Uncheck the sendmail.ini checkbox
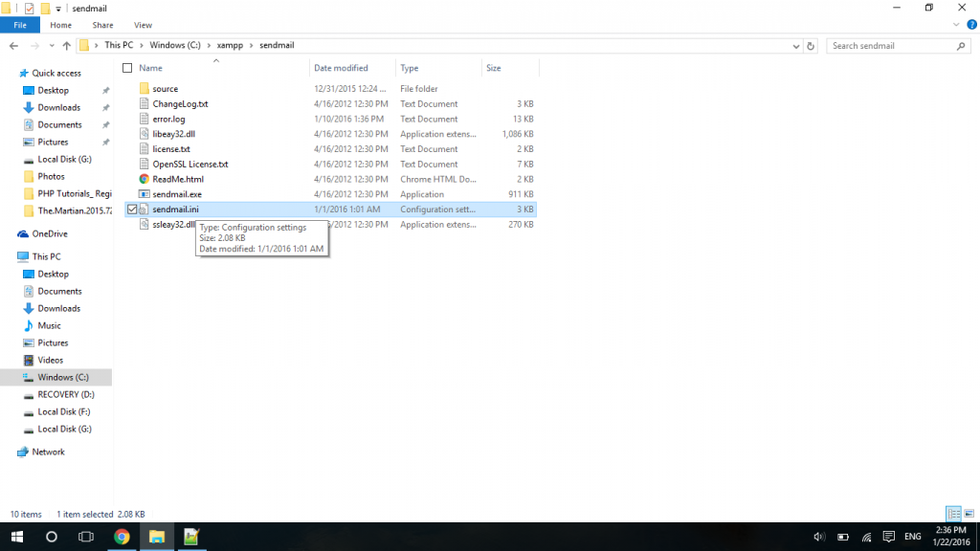The image size is (980, 551). [x=132, y=209]
